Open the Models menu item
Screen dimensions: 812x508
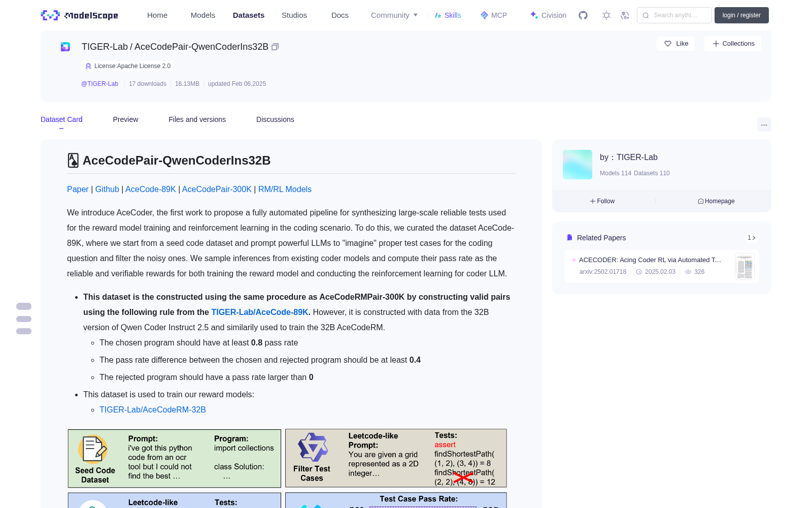[x=203, y=15]
